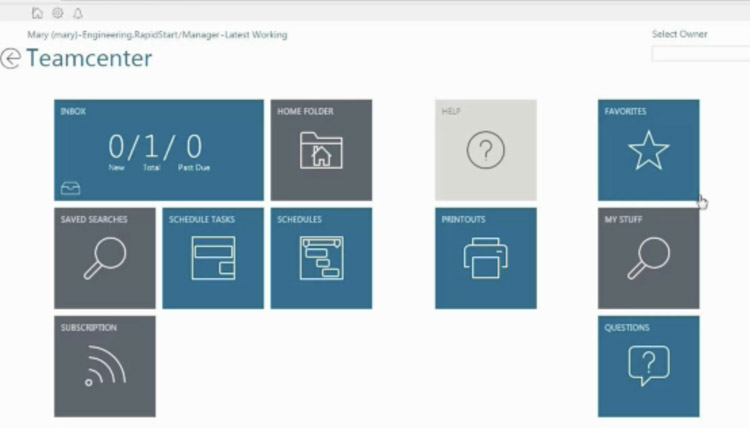Open the Schedule Tasks tile
The image size is (750, 428).
(213, 258)
